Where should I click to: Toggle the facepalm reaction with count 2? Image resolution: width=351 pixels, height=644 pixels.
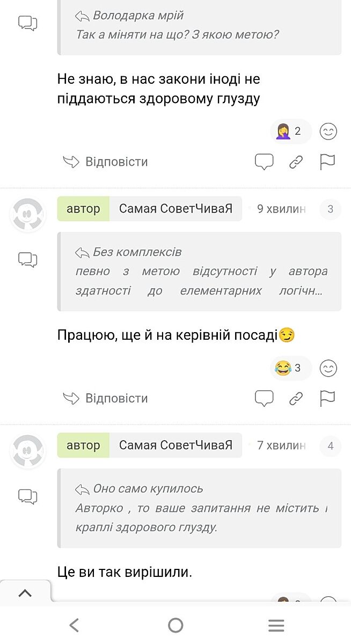pyautogui.click(x=289, y=131)
